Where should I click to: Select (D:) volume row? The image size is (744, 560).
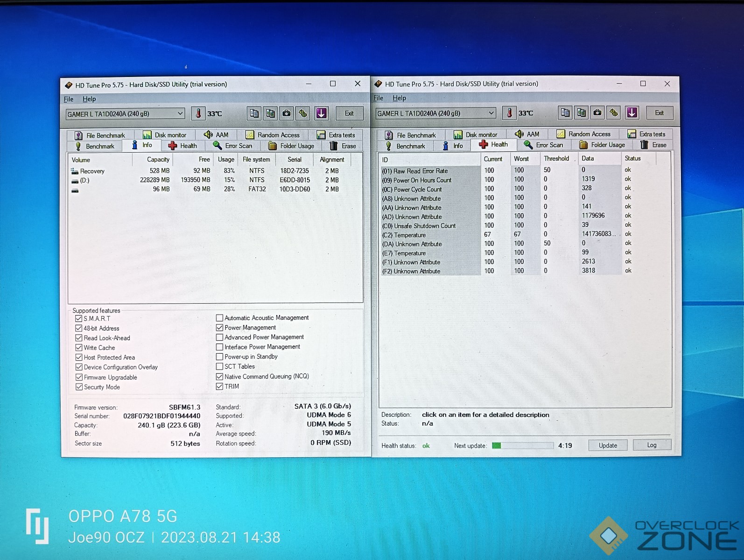tap(210, 180)
